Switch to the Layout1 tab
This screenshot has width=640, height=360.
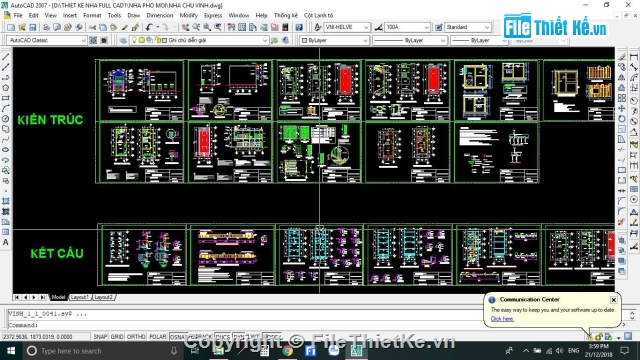pos(79,297)
